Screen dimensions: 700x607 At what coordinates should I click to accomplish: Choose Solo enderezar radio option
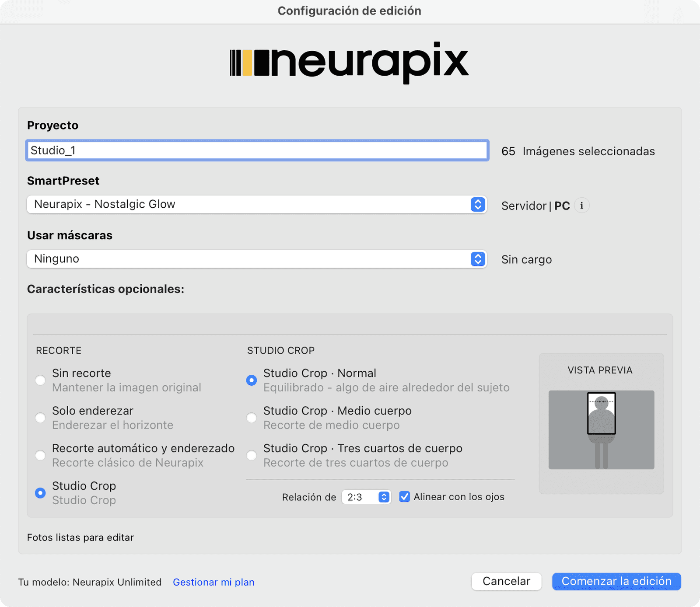(40, 418)
